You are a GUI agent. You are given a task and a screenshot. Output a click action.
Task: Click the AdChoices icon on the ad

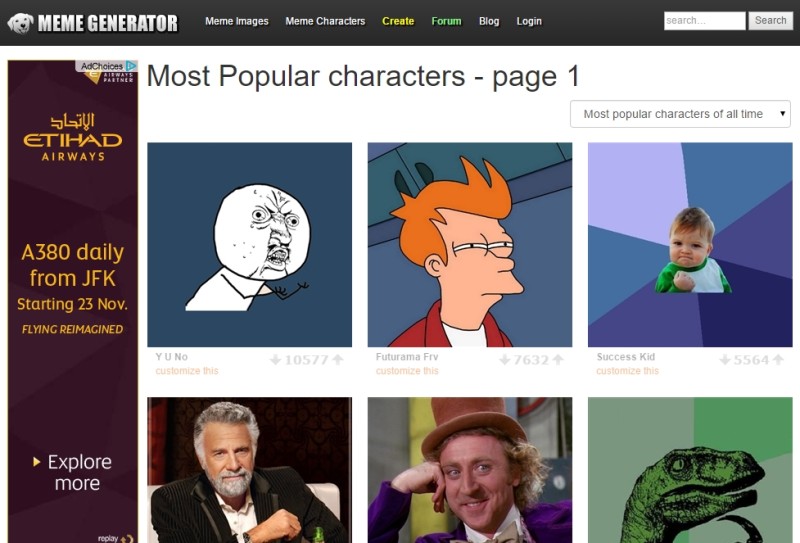pyautogui.click(x=131, y=66)
